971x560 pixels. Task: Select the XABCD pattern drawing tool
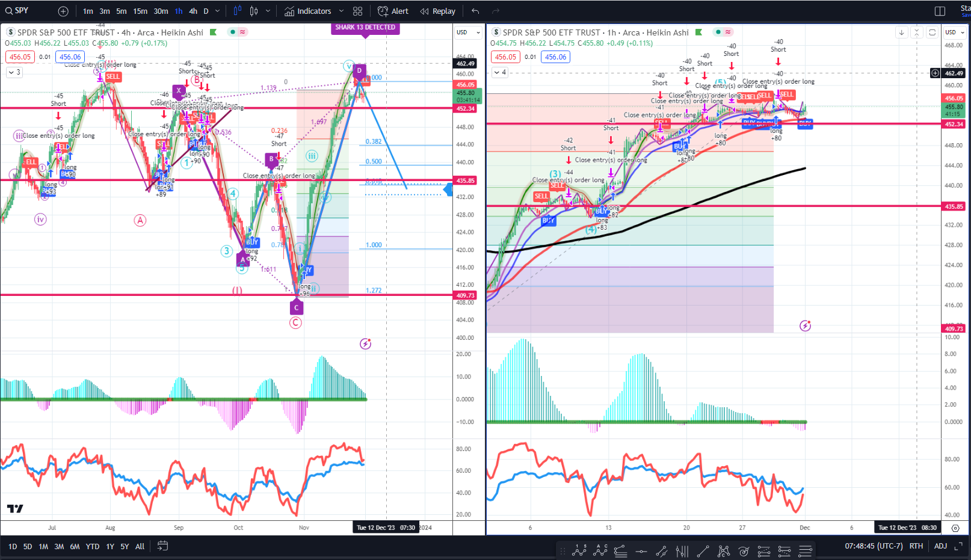click(723, 550)
